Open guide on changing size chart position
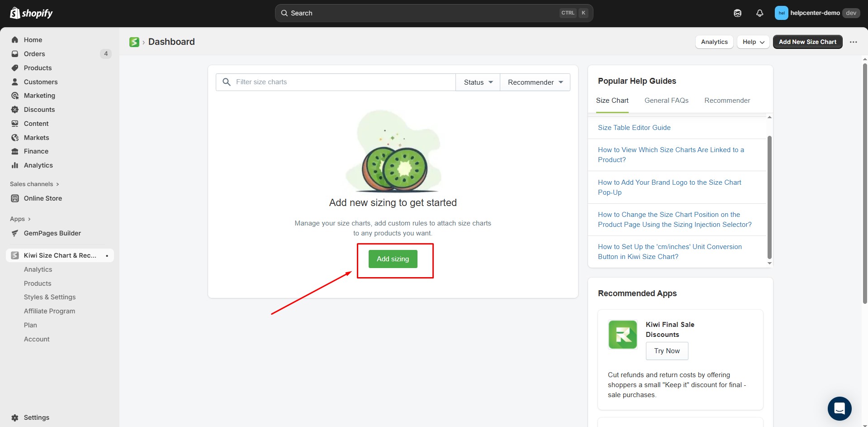Screen dimensions: 868x427 [x=675, y=220]
